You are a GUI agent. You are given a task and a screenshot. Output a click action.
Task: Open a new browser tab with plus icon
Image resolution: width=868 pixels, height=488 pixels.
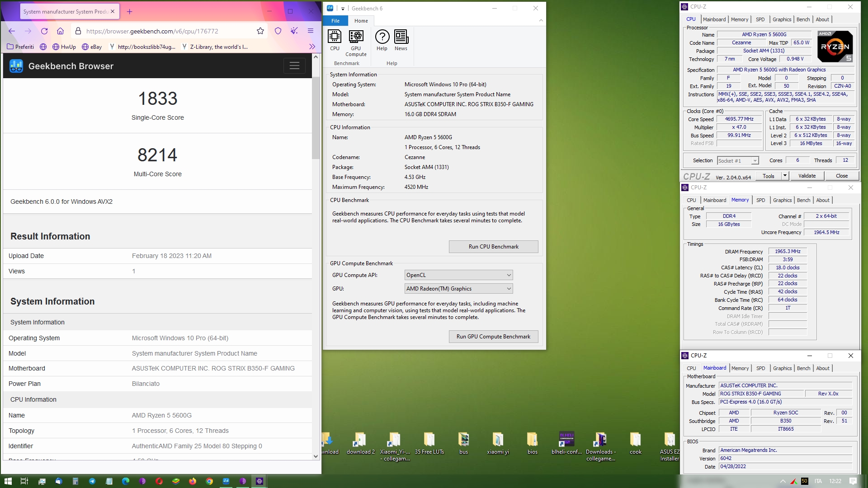click(130, 12)
